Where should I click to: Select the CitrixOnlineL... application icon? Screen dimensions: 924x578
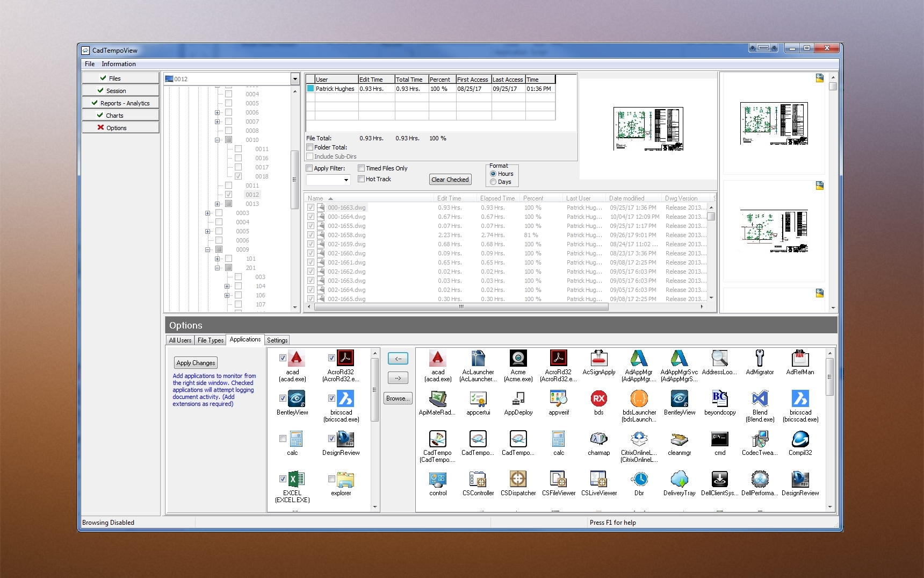[x=639, y=439]
